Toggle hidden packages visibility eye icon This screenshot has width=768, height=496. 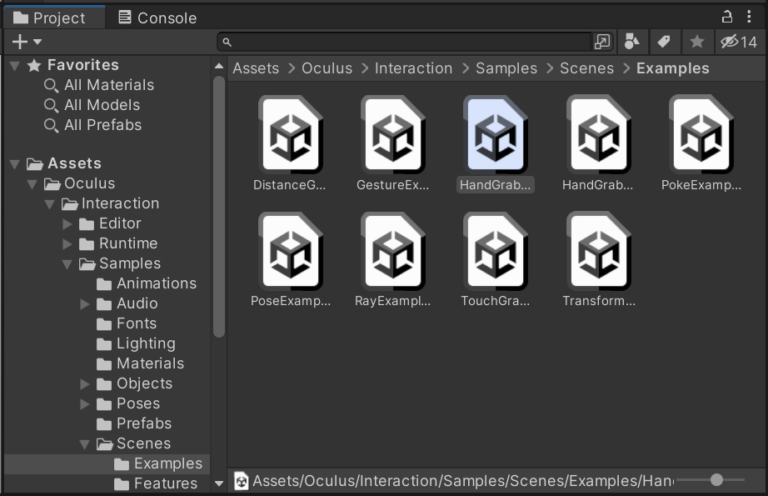coord(738,41)
